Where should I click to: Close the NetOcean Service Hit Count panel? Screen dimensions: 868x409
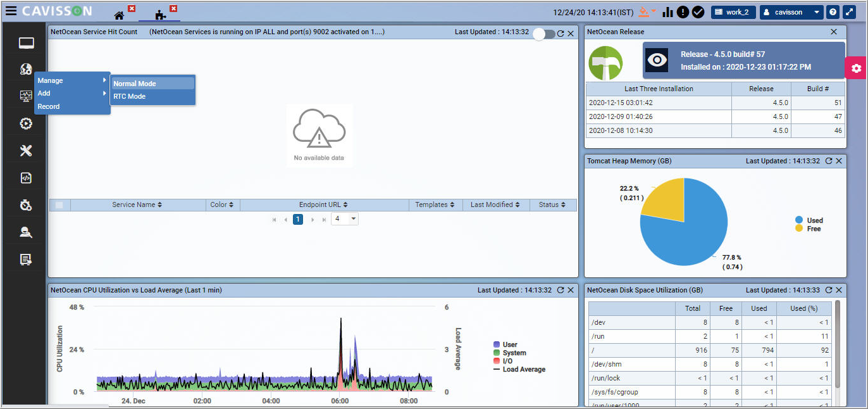(571, 34)
